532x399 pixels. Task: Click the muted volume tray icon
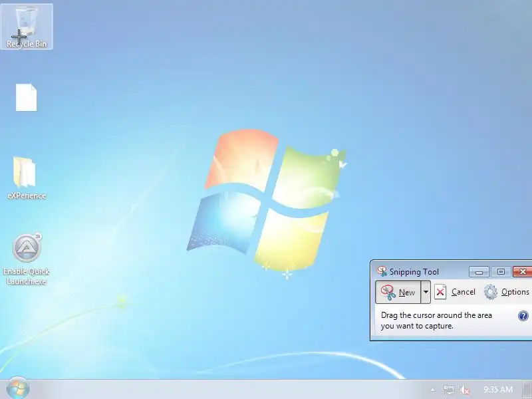pos(464,390)
